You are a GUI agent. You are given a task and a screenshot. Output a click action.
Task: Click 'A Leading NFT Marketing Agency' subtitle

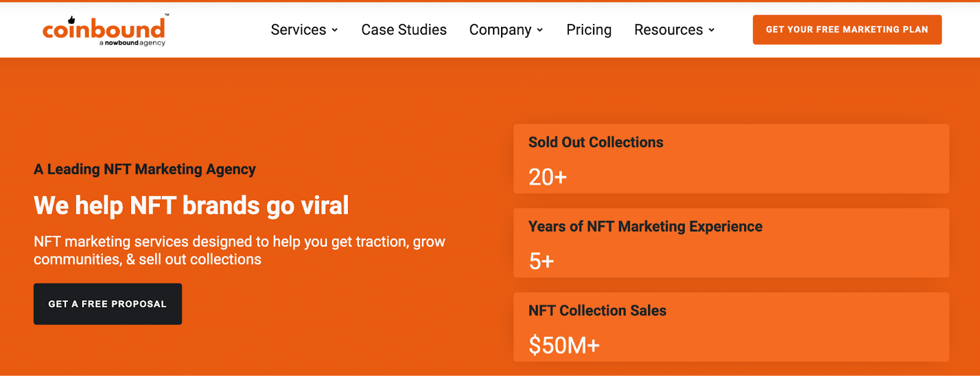pos(145,169)
